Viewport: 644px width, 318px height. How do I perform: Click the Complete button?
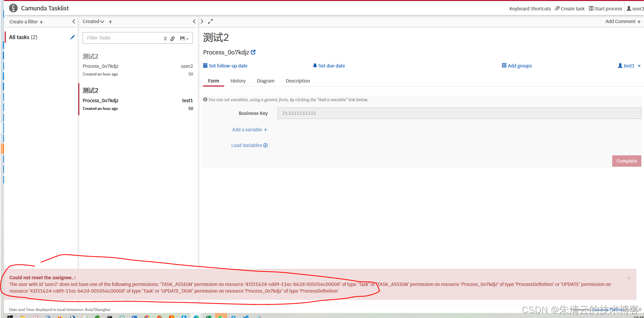tap(627, 161)
